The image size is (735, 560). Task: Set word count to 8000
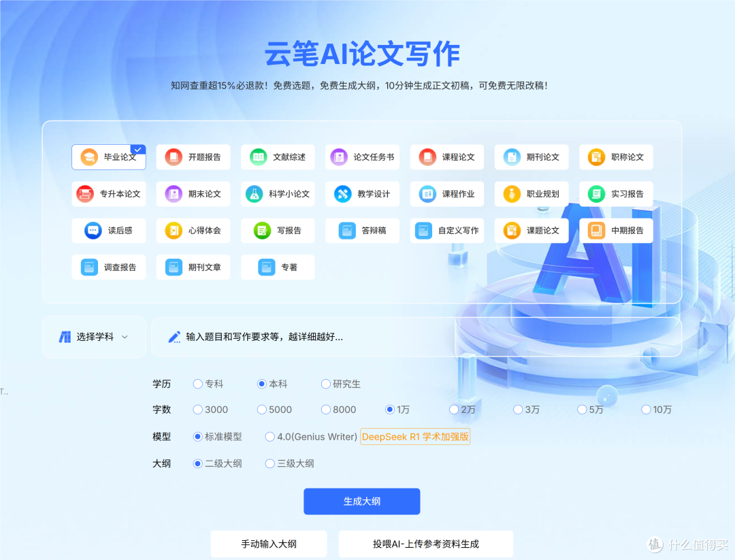(x=325, y=410)
